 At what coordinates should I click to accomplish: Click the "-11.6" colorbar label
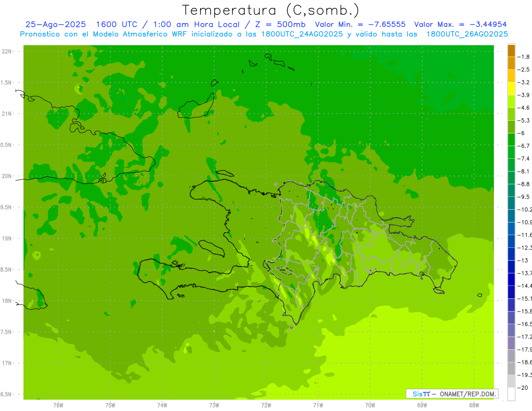click(x=525, y=235)
